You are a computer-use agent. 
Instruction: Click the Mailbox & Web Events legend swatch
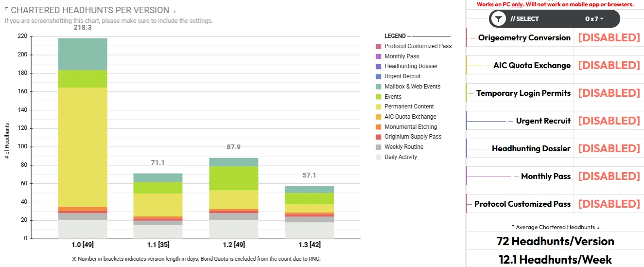379,87
